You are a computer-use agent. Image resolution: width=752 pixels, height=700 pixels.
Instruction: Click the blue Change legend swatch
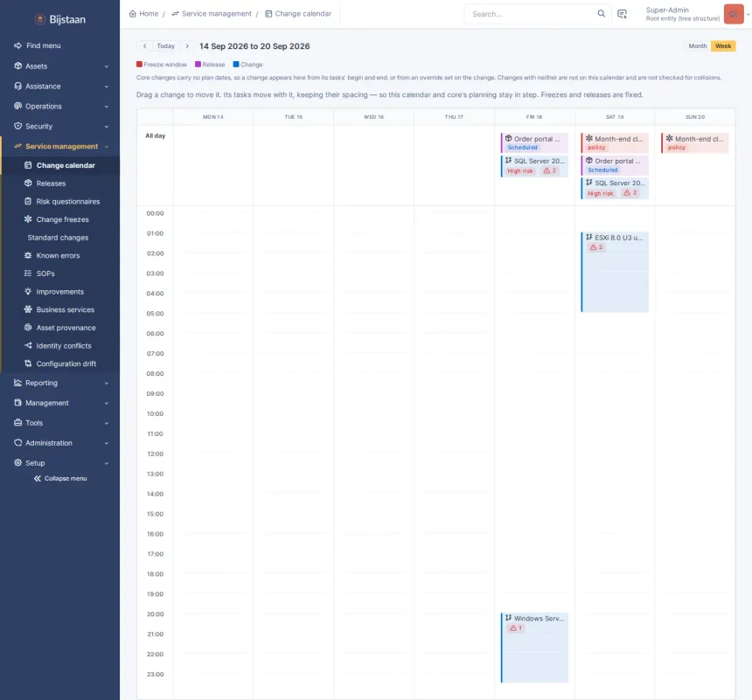click(236, 65)
